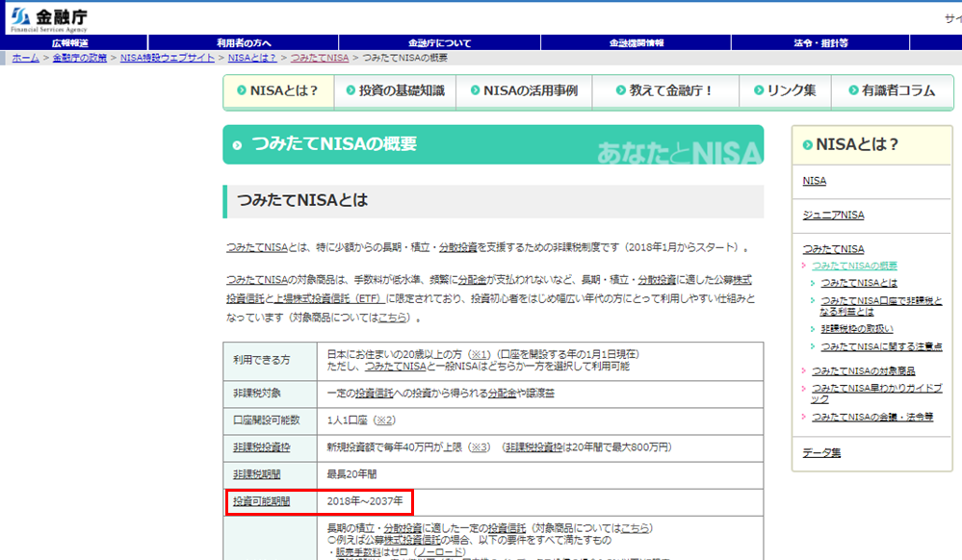The width and height of the screenshot is (962, 560).
Task: Open NISA特設ウェブサイト breadcrumb link
Action: (167, 58)
